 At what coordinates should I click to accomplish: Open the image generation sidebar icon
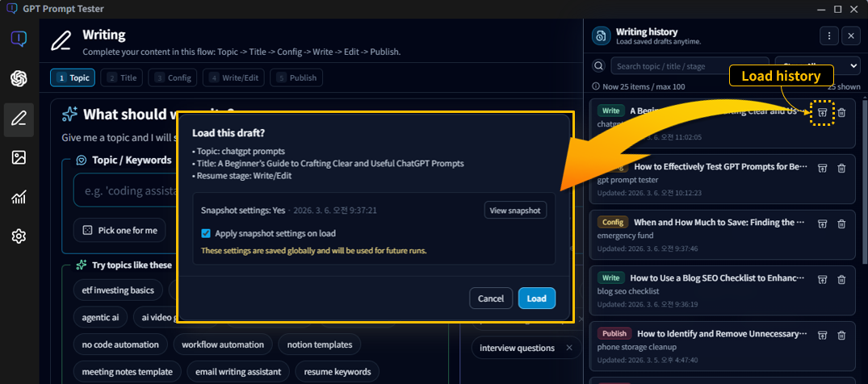19,157
